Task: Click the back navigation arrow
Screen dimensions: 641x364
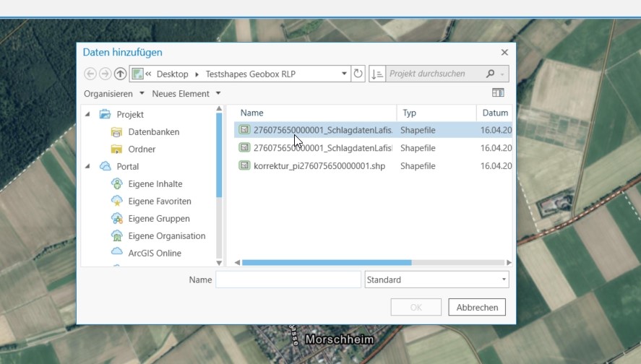Action: 90,74
